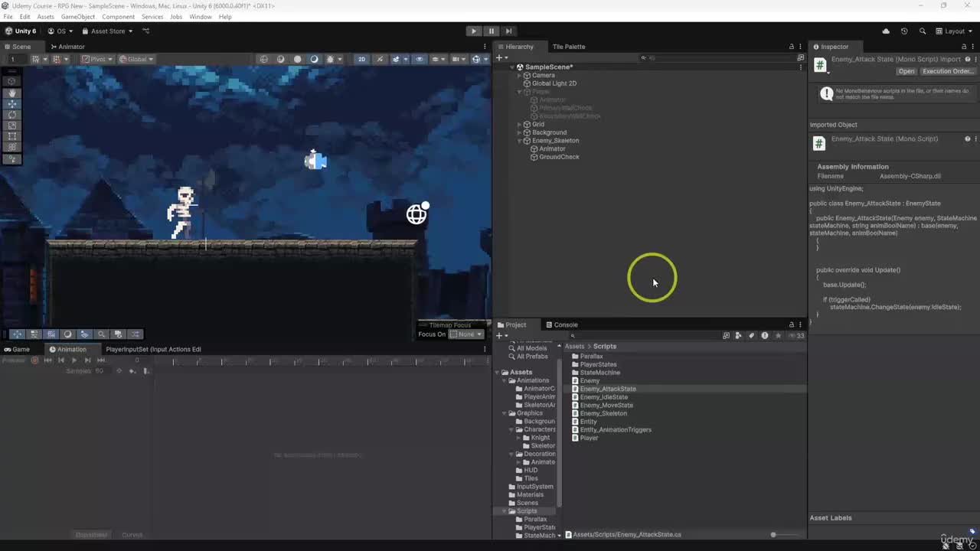The height and width of the screenshot is (551, 980).
Task: Open the Window menu
Action: [200, 17]
